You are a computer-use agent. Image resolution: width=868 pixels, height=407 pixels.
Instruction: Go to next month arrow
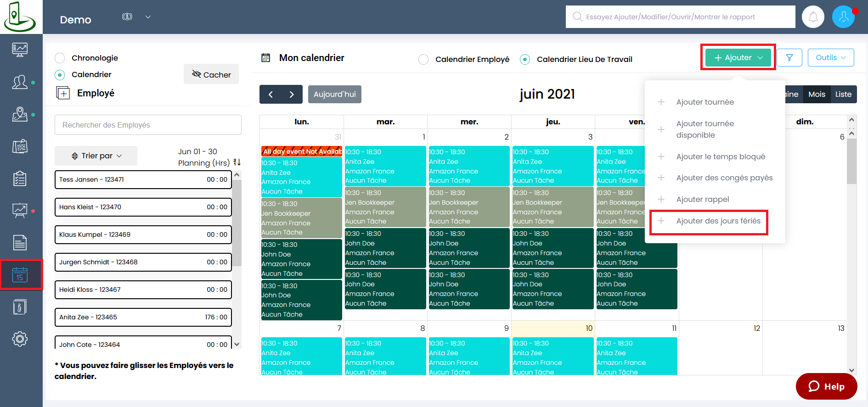coord(292,95)
